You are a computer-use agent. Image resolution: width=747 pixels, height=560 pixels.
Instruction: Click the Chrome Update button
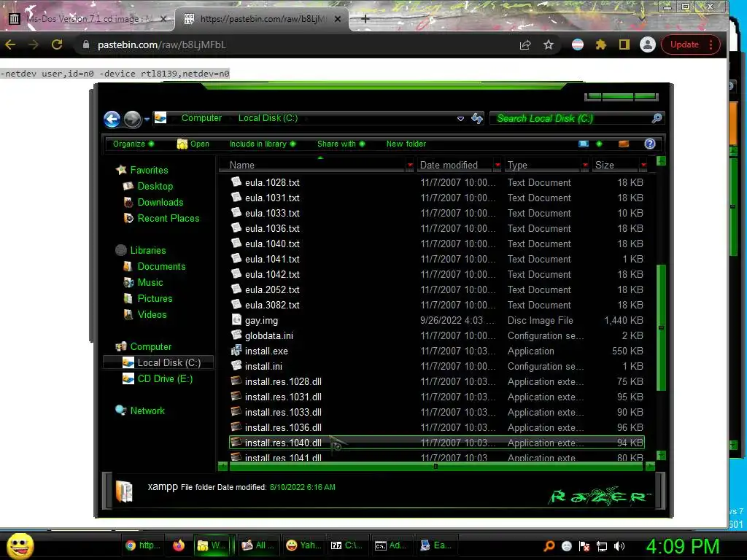[x=690, y=44]
